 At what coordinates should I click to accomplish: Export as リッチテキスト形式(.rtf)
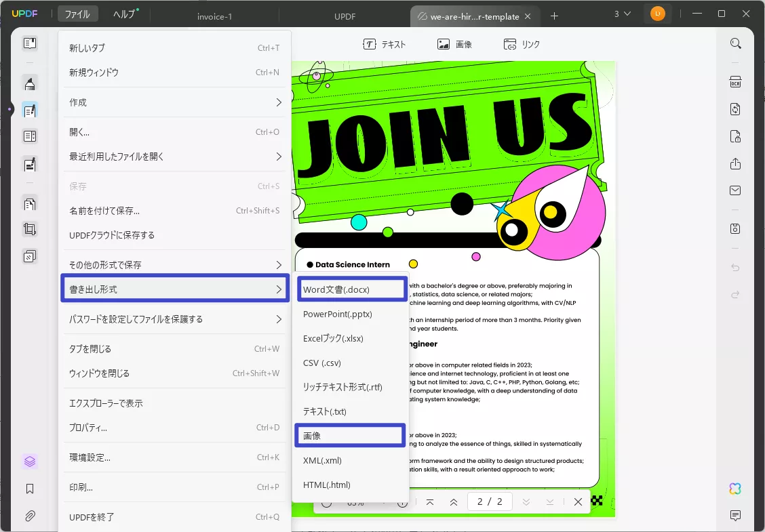[351, 387]
